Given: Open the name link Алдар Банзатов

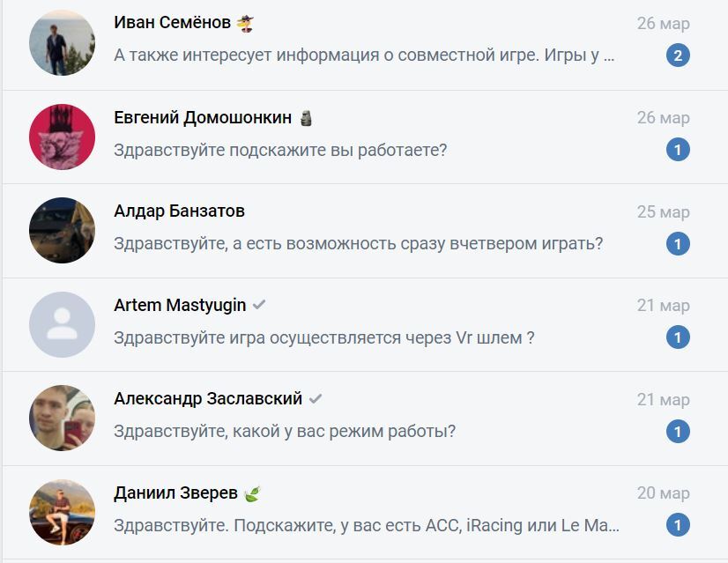Looking at the screenshot, I should pyautogui.click(x=180, y=211).
